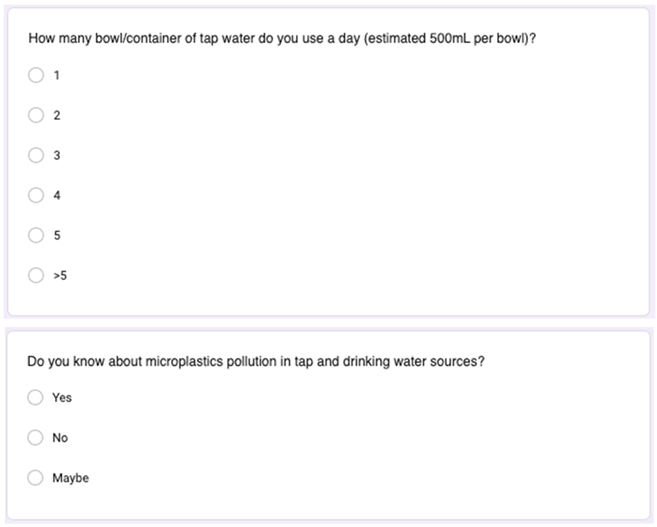The width and height of the screenshot is (657, 527).
Task: Choose the No radio button
Action: click(36, 437)
